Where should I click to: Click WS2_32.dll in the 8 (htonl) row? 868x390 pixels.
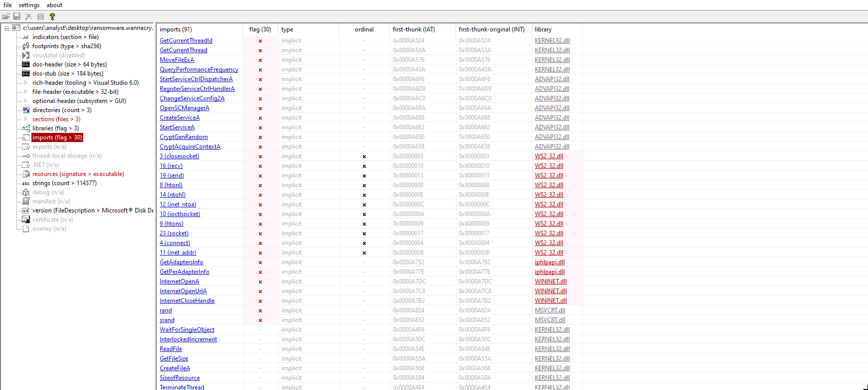(x=549, y=185)
